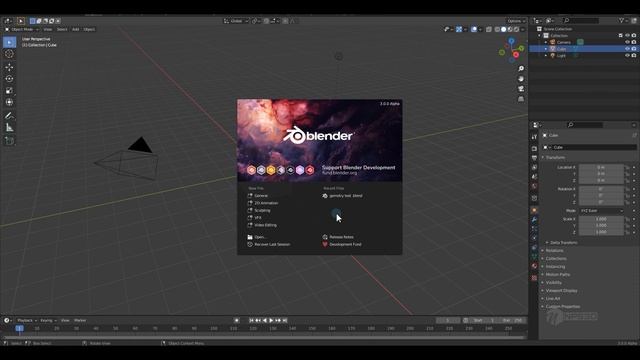The height and width of the screenshot is (360, 640).
Task: Toggle visibility eye for Collection
Action: coord(627,36)
